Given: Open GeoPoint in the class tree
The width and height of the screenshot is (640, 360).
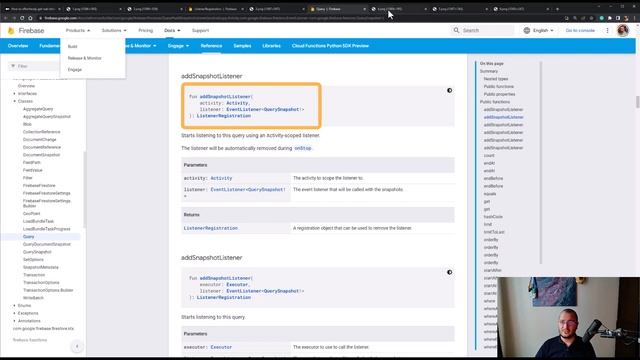Looking at the screenshot, I should pos(31,213).
